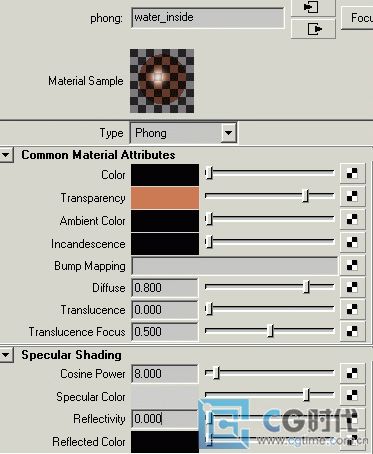Collapse the Common Material Attributes section

[x=6, y=155]
